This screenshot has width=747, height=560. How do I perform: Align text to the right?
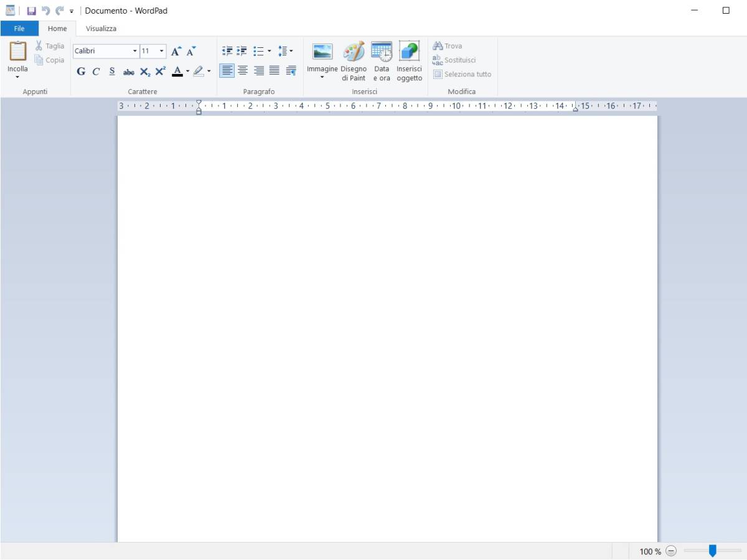[x=258, y=71]
